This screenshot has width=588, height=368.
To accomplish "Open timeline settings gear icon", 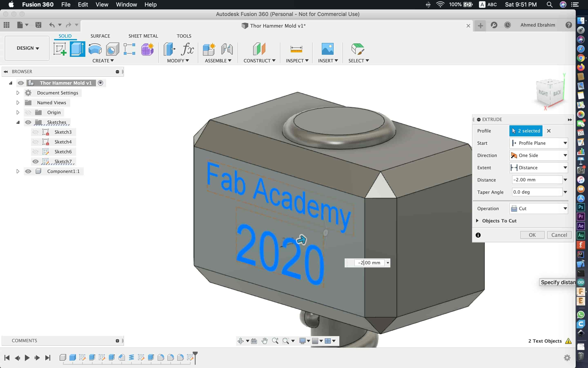I will 567,358.
